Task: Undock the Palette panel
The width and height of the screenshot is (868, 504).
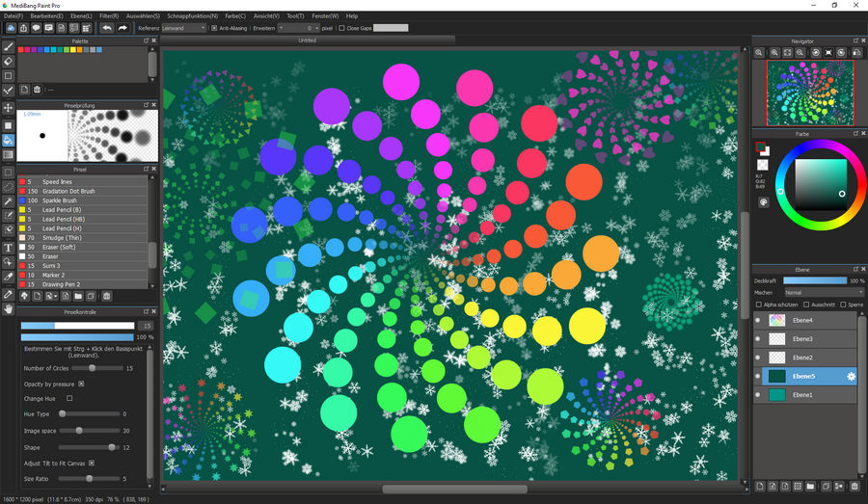Action: (147, 40)
